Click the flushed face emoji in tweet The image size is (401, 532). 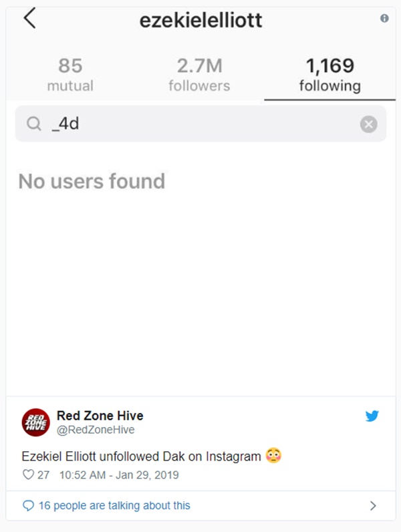pos(273,456)
